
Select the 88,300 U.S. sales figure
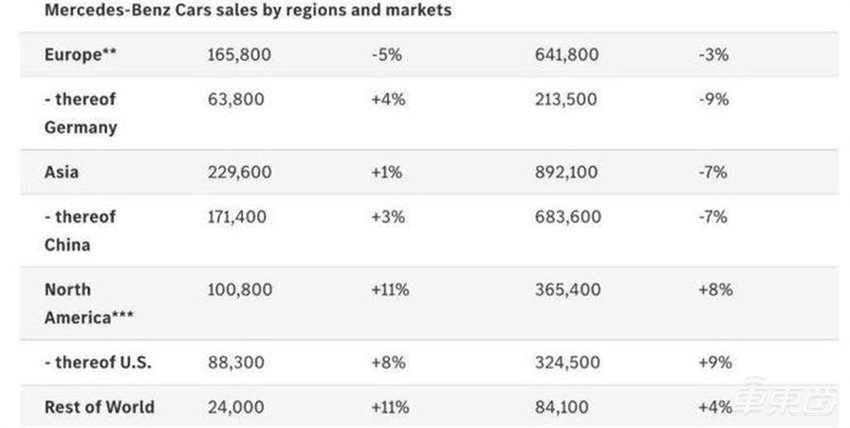233,362
